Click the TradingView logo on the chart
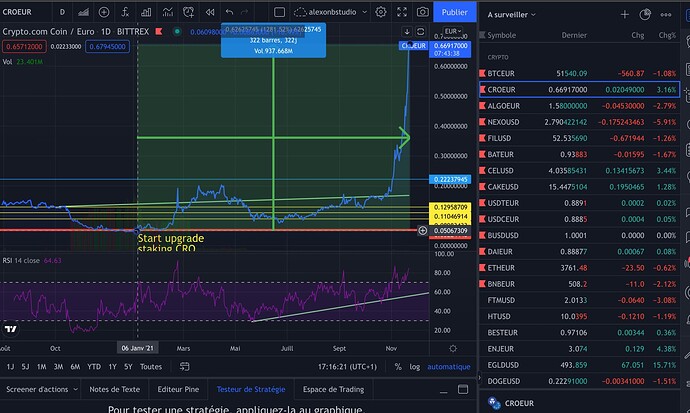The width and height of the screenshot is (690, 413). coord(11,329)
